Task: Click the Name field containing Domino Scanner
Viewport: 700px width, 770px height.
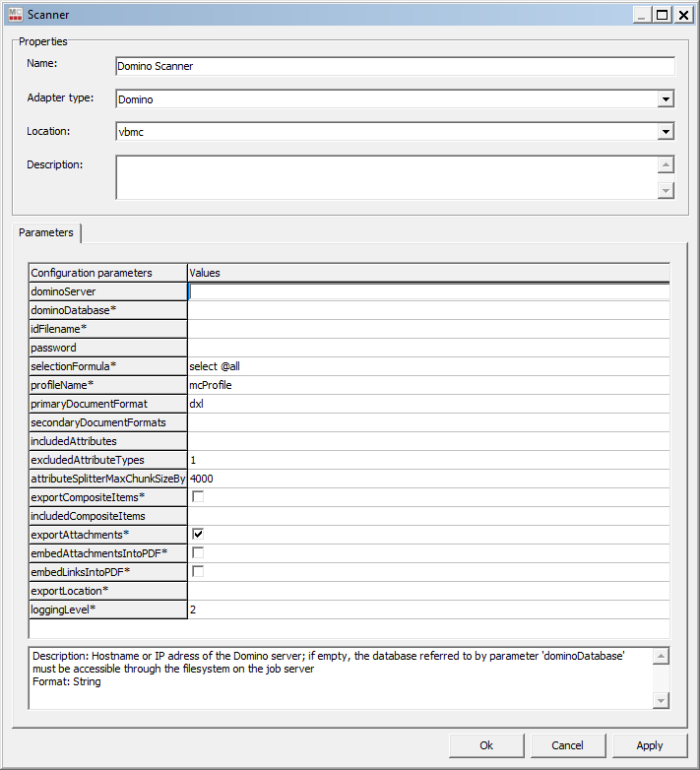Action: click(x=395, y=66)
